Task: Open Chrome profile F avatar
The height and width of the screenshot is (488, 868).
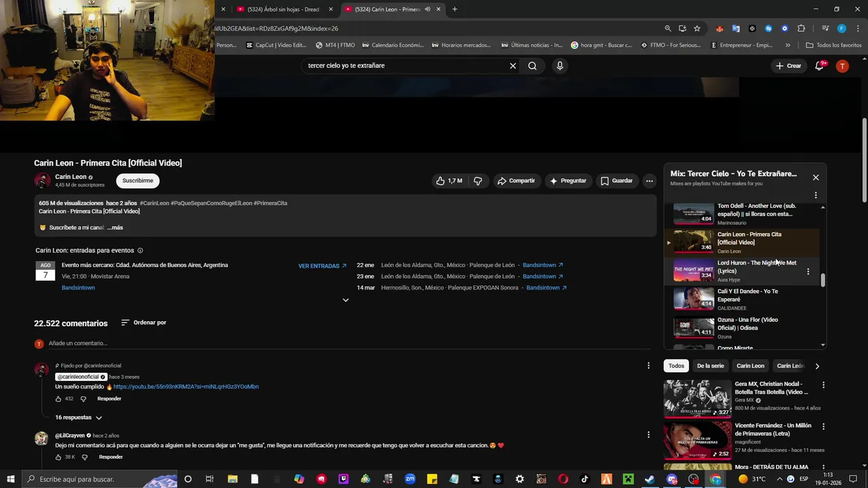Action: tap(842, 28)
